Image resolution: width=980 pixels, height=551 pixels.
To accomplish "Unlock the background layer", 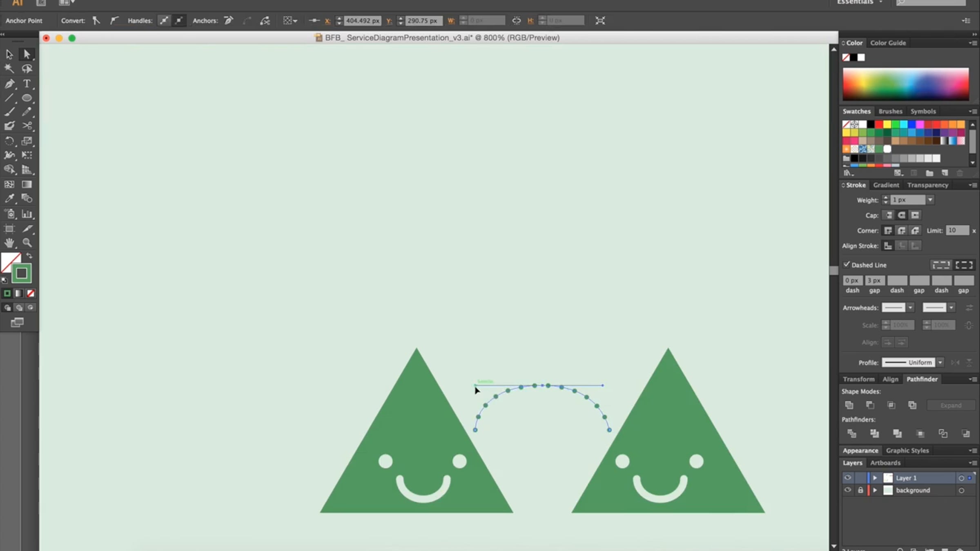I will tap(860, 490).
